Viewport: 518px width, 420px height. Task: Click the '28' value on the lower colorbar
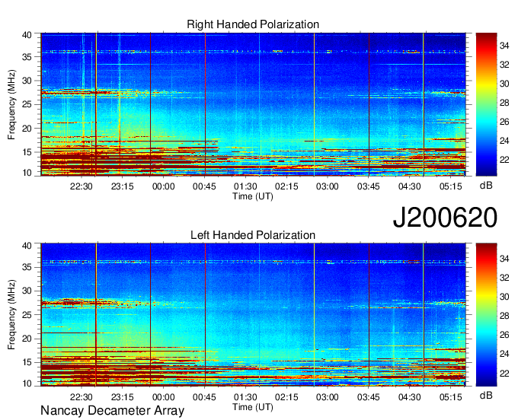point(504,316)
